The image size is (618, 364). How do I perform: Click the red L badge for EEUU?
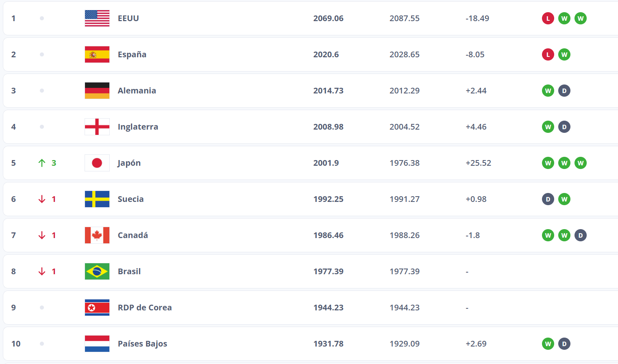[x=548, y=18]
